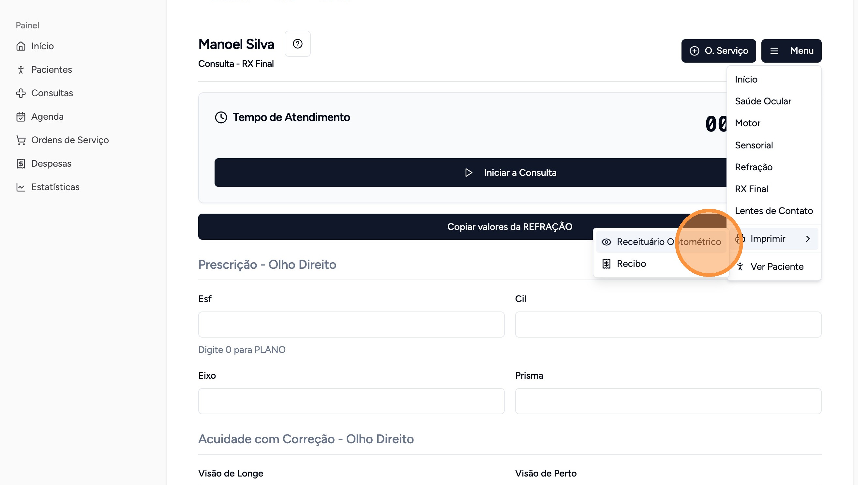Image resolution: width=868 pixels, height=485 pixels.
Task: Open Ver Paciente from the menu
Action: (776, 266)
